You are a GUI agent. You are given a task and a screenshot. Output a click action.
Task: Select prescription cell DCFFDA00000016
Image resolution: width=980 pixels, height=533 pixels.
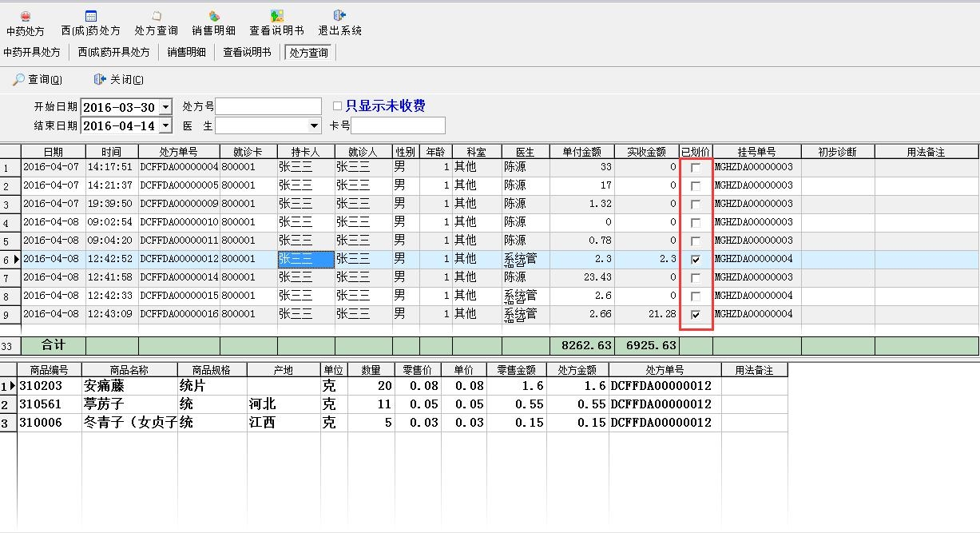179,315
